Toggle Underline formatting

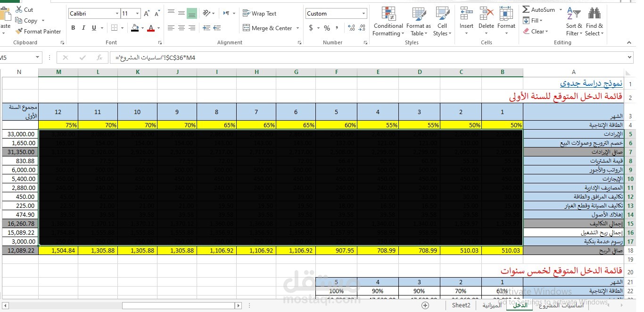click(x=94, y=28)
